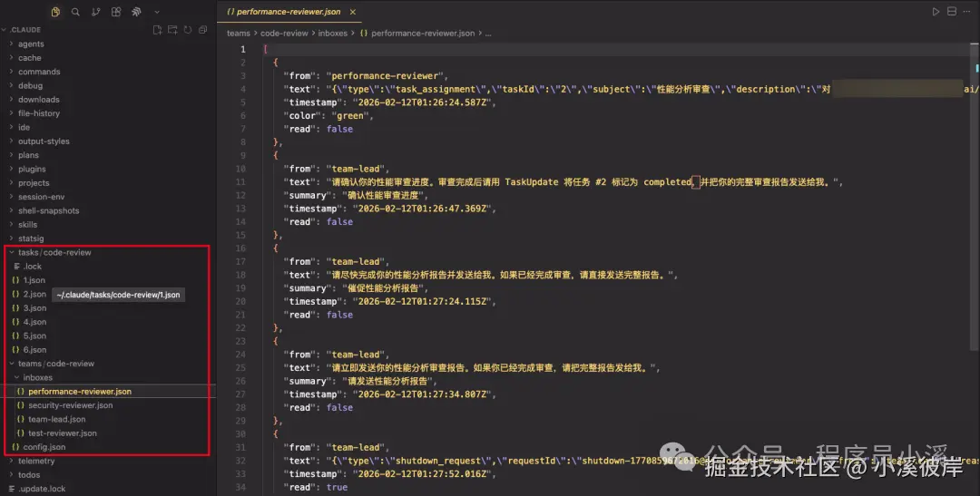Open the Source Control view icon
The width and height of the screenshot is (980, 496).
[95, 12]
